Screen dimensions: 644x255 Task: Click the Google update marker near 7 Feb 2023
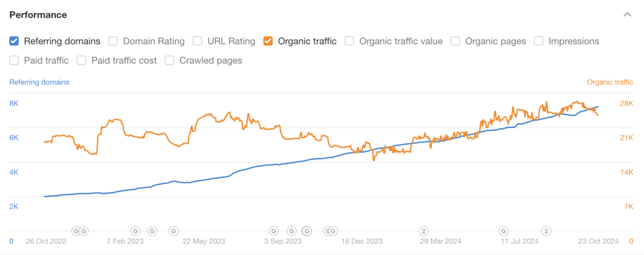[x=136, y=231]
